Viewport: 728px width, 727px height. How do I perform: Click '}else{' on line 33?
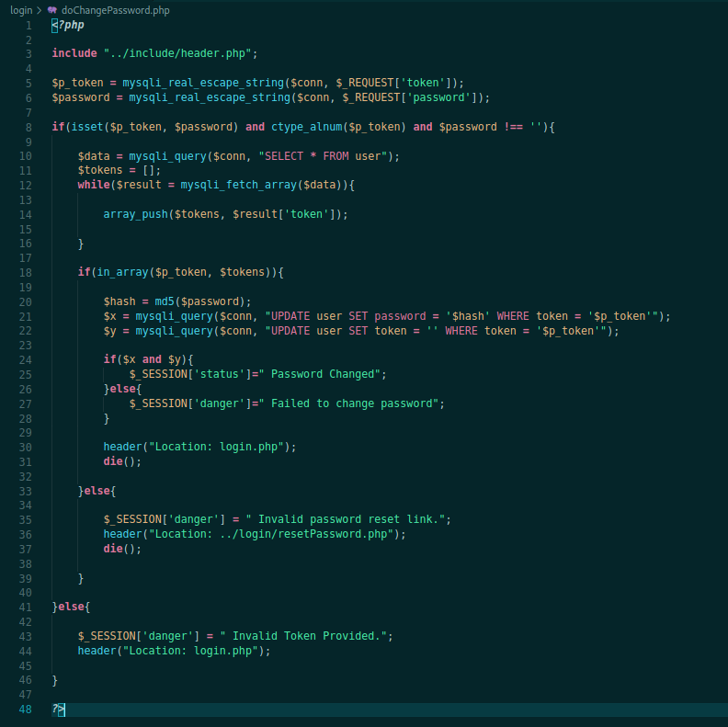97,491
